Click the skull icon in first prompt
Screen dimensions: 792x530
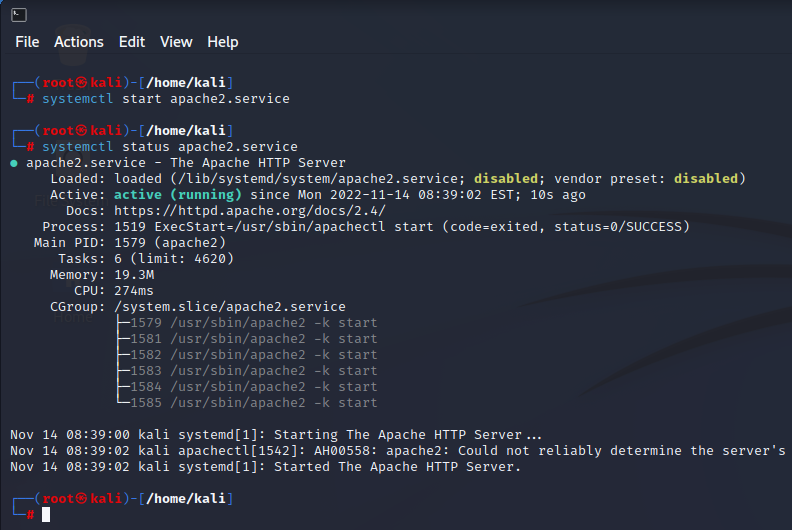81,82
